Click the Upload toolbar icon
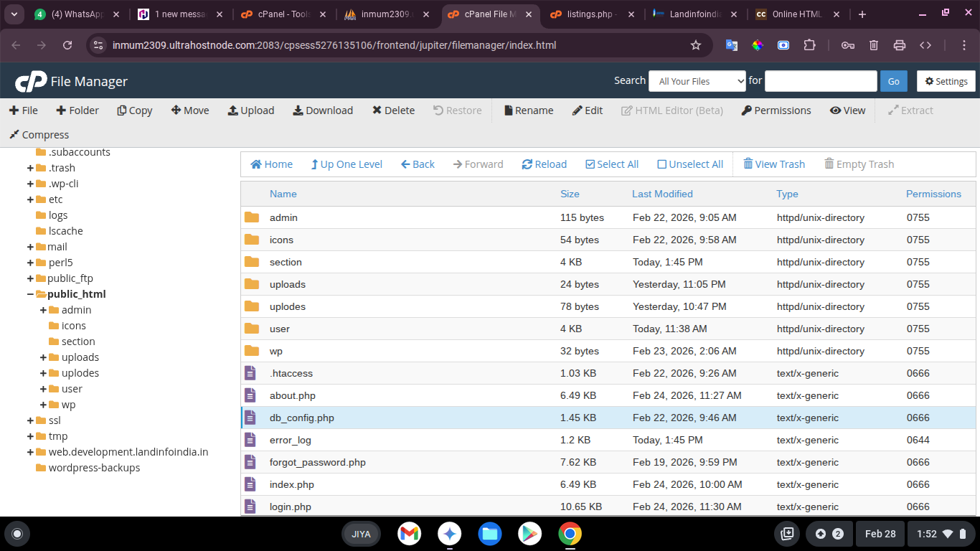The image size is (980, 551). coord(233,110)
